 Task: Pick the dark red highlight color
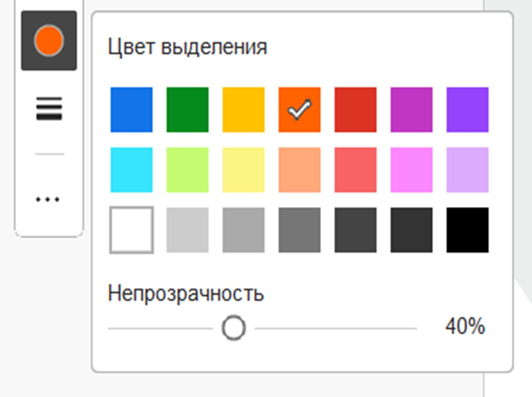point(355,109)
